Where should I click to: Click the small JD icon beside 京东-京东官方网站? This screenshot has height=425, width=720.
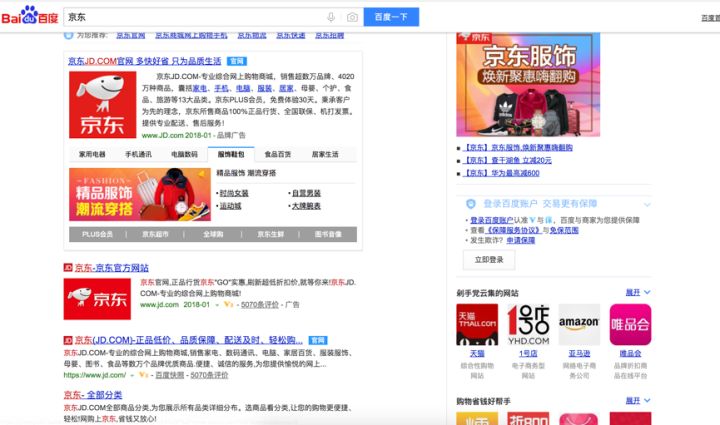[68, 267]
